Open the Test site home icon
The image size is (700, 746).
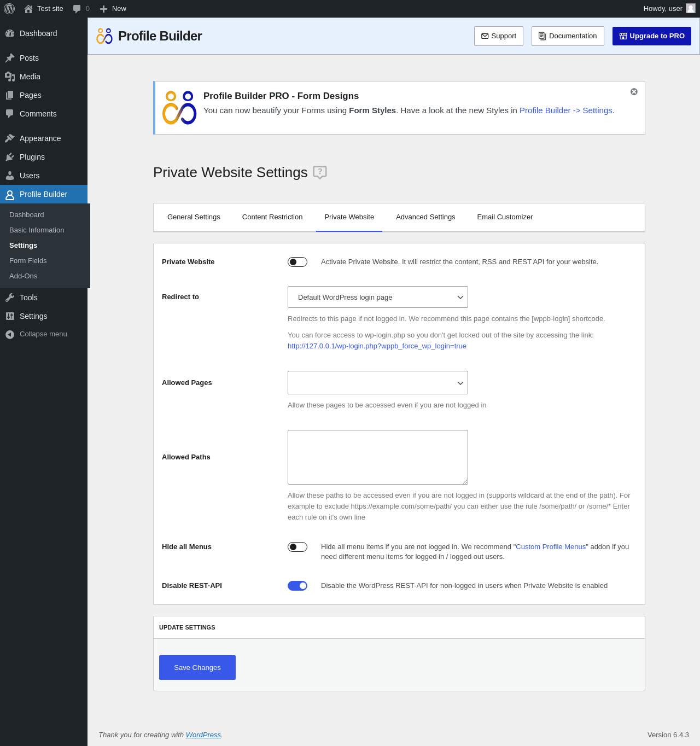point(28,9)
